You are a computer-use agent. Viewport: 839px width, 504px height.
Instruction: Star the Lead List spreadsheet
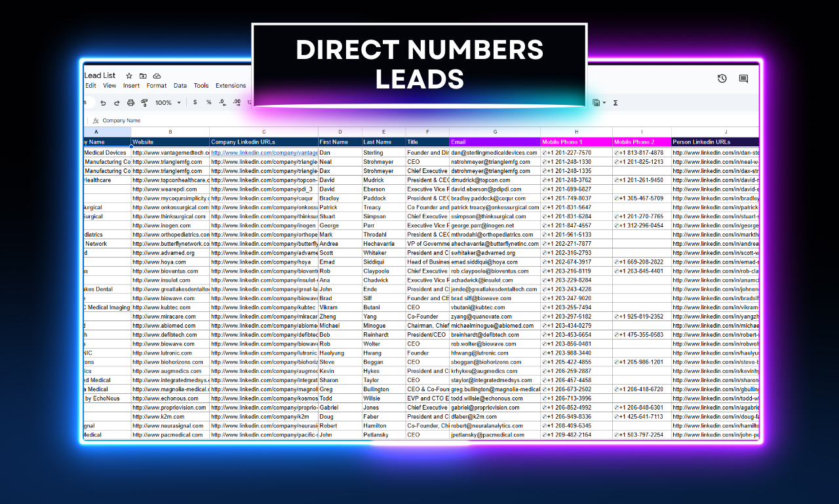(x=129, y=76)
